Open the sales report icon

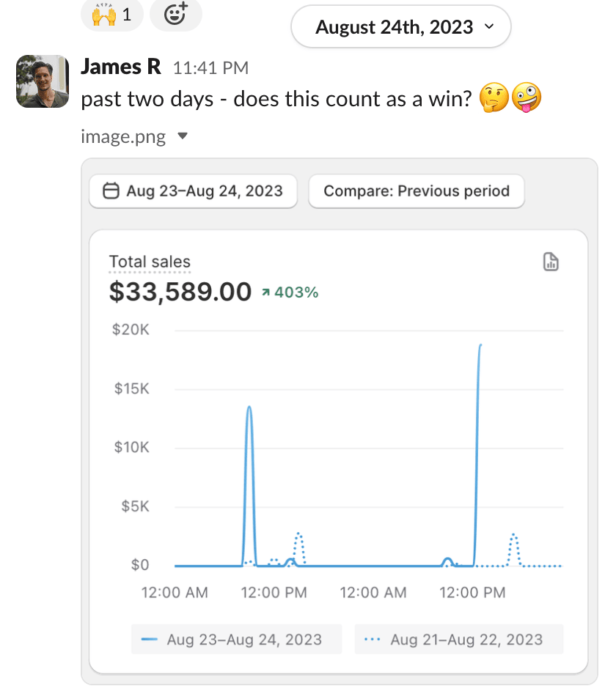[551, 262]
